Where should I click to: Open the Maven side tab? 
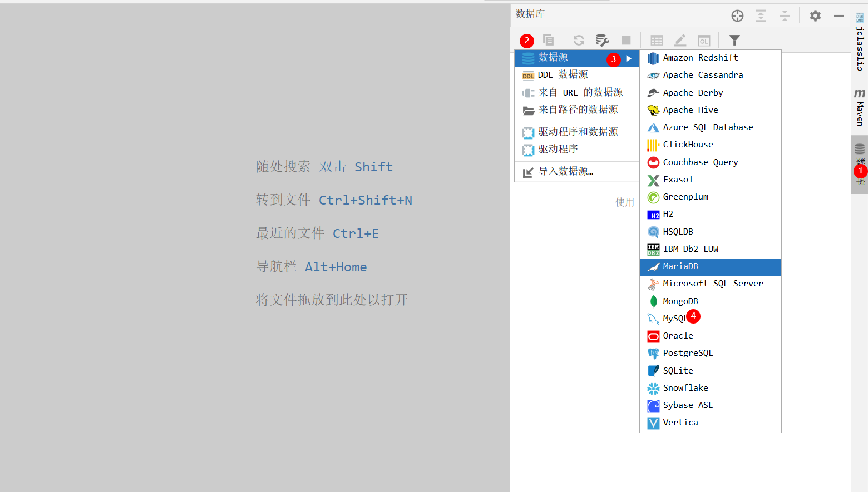click(860, 107)
